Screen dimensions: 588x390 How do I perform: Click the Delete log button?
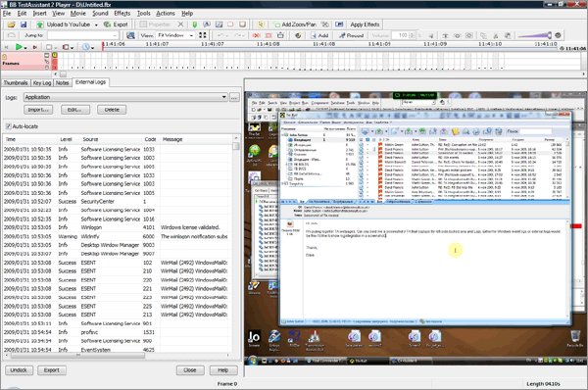[112, 110]
